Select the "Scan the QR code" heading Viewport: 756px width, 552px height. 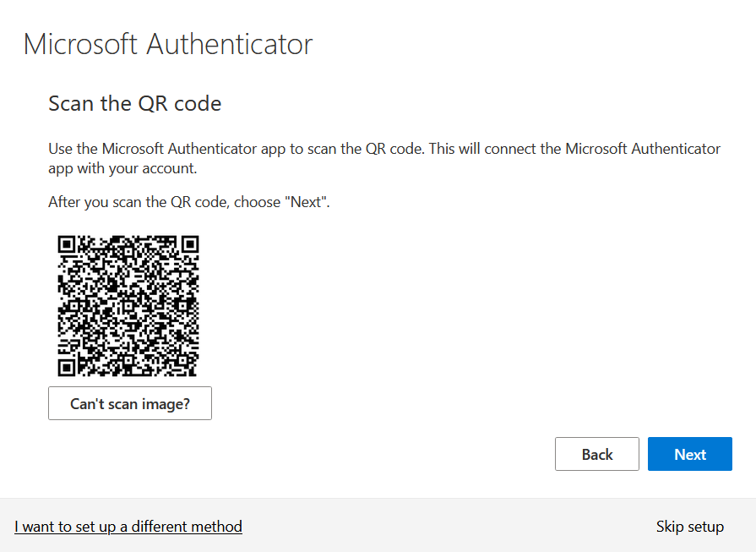[135, 104]
